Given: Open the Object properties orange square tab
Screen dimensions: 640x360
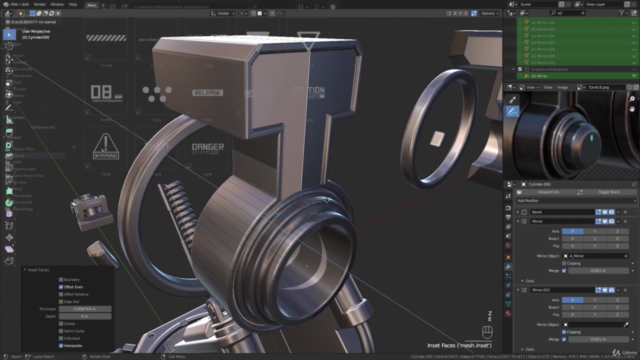Looking at the screenshot, I should point(508,257).
